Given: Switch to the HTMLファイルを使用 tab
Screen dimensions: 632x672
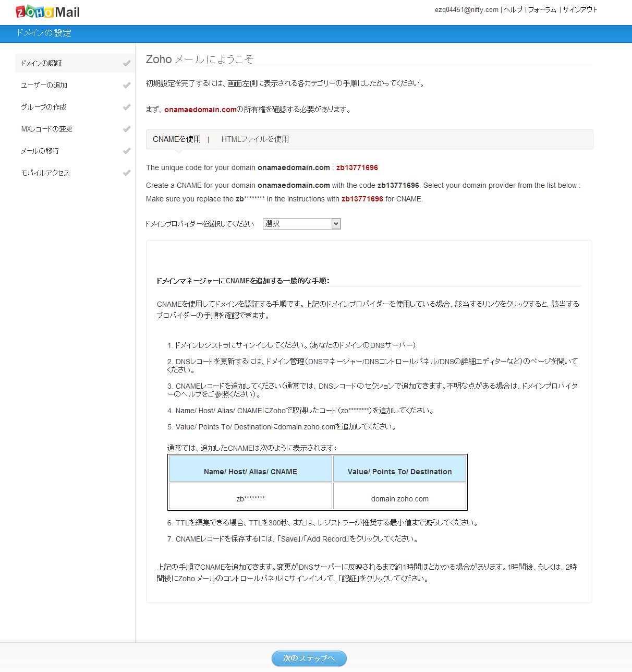Looking at the screenshot, I should (x=255, y=139).
